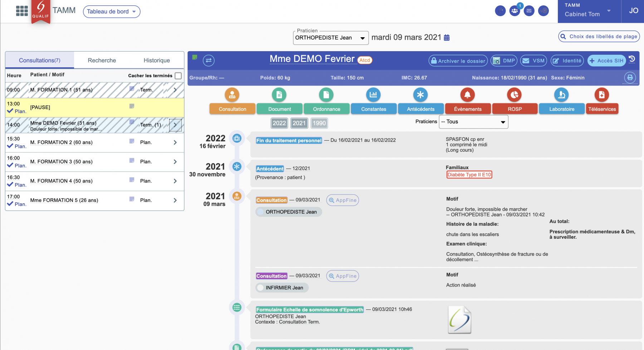Open the apps grid menu icon
644x350 pixels.
pyautogui.click(x=22, y=11)
